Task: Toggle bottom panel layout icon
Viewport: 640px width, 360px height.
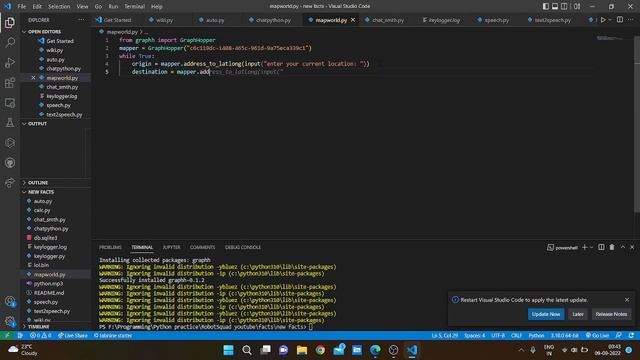Action: point(555,6)
